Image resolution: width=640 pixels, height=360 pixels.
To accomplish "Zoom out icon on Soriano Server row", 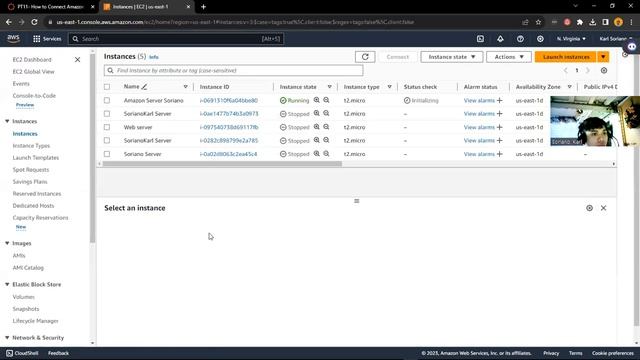I will [x=327, y=154].
